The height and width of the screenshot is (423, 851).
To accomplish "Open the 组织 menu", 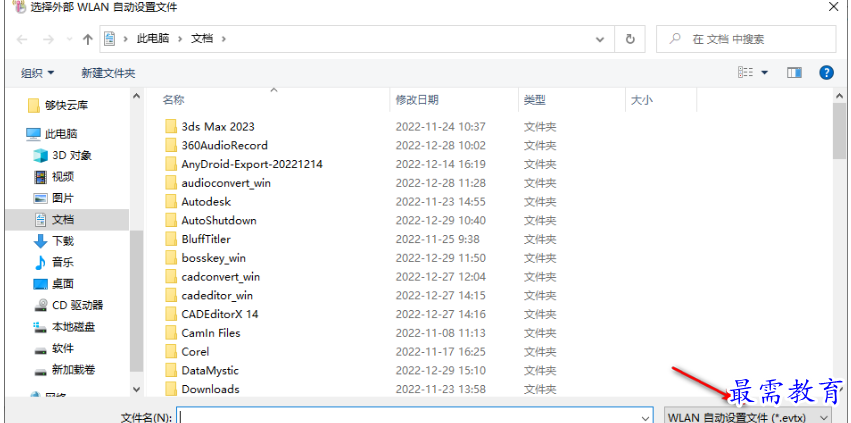I will click(37, 73).
